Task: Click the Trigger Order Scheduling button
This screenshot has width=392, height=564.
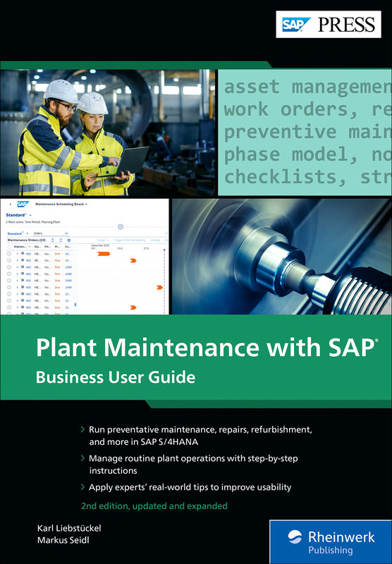Action: [130, 240]
